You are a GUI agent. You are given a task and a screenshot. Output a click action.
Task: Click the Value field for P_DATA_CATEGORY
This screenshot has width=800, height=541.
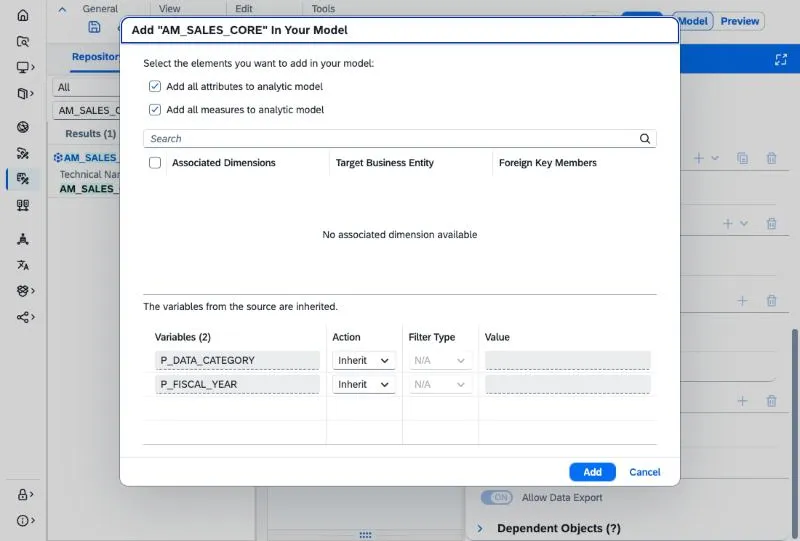[567, 360]
